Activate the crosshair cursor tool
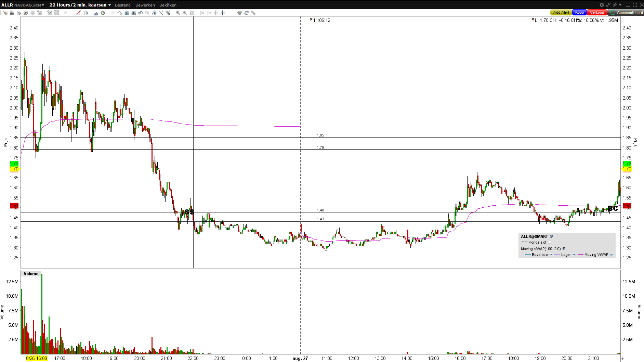The width and height of the screenshot is (644, 362). 113,13
